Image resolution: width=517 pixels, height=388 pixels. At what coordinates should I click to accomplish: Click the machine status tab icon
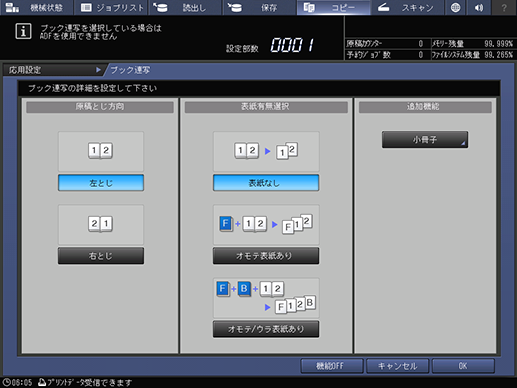(x=12, y=7)
